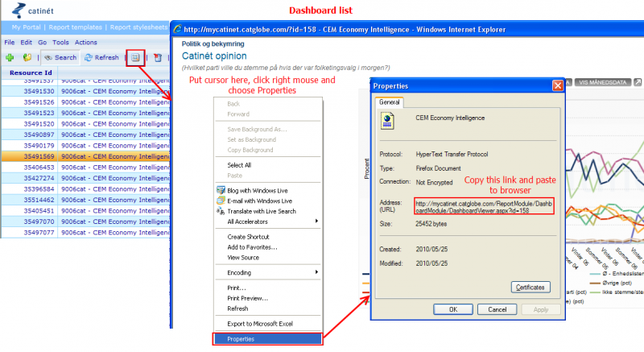Click the yellow folder icon in the toolbar
Viewport: 644px width, 352px height.
pos(27,57)
